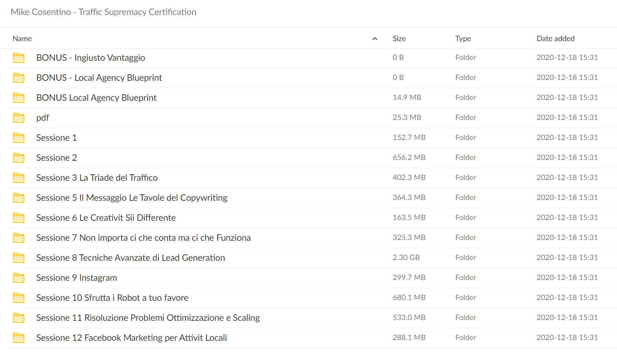Open Sessione 8 Tecniche Avanzate di Lead Generation
The height and width of the screenshot is (364, 617).
click(x=131, y=258)
